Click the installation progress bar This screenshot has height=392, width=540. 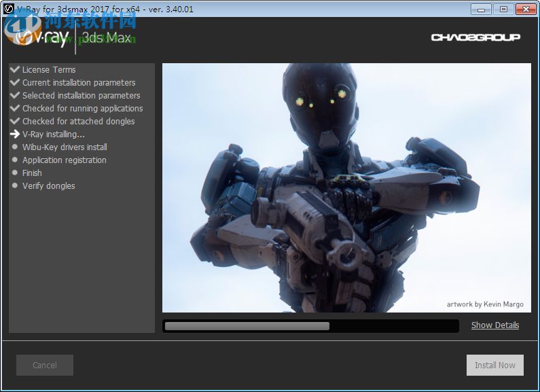pyautogui.click(x=310, y=326)
